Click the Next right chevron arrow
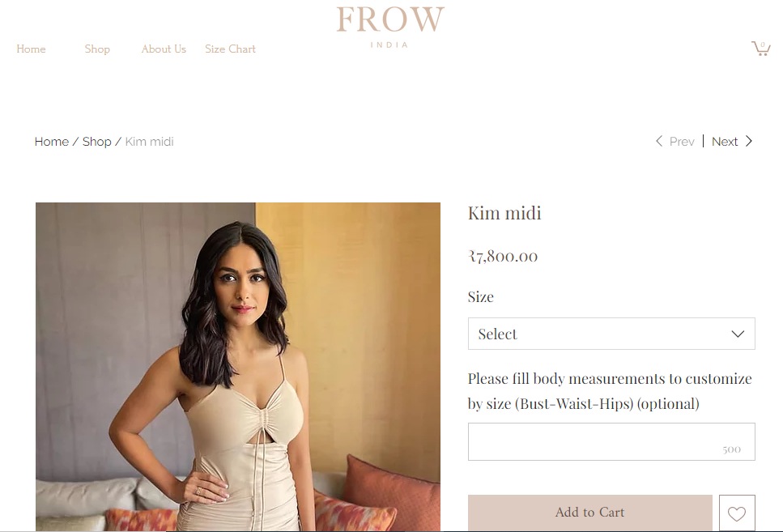This screenshot has height=532, width=783. coord(748,142)
